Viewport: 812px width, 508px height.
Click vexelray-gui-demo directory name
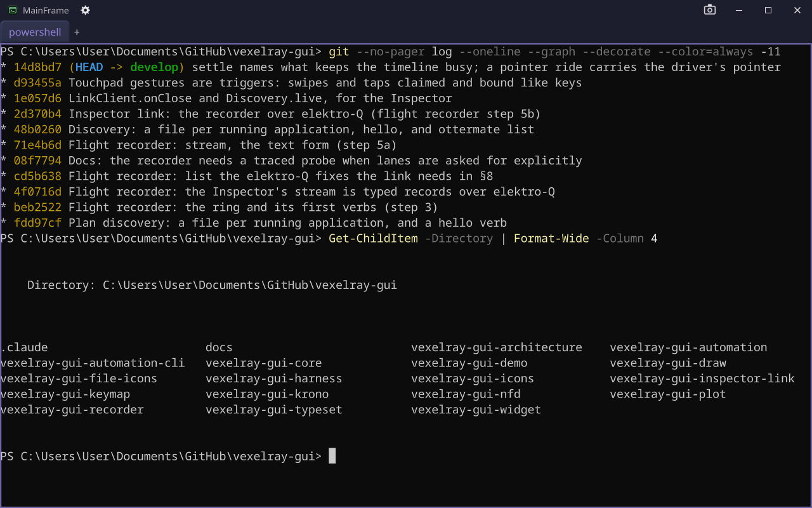[x=469, y=363]
